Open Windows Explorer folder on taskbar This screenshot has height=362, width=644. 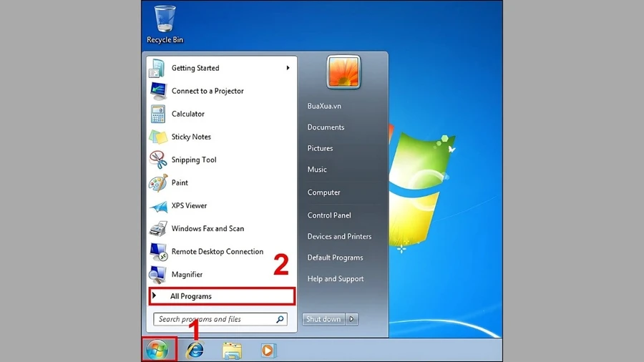pyautogui.click(x=232, y=351)
